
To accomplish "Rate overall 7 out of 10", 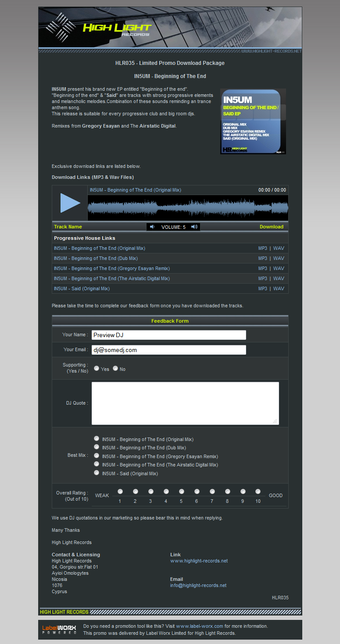I will coord(212,491).
